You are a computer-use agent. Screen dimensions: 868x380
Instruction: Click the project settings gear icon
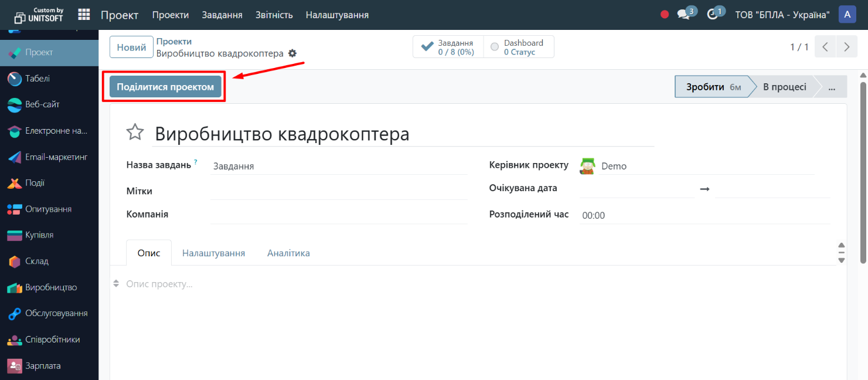click(292, 53)
